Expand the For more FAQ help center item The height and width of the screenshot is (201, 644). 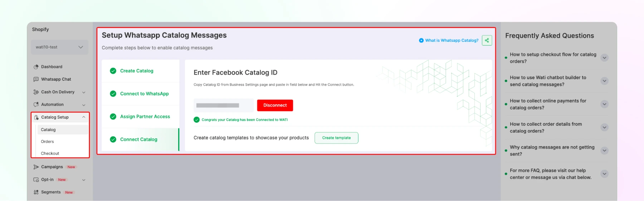(604, 174)
